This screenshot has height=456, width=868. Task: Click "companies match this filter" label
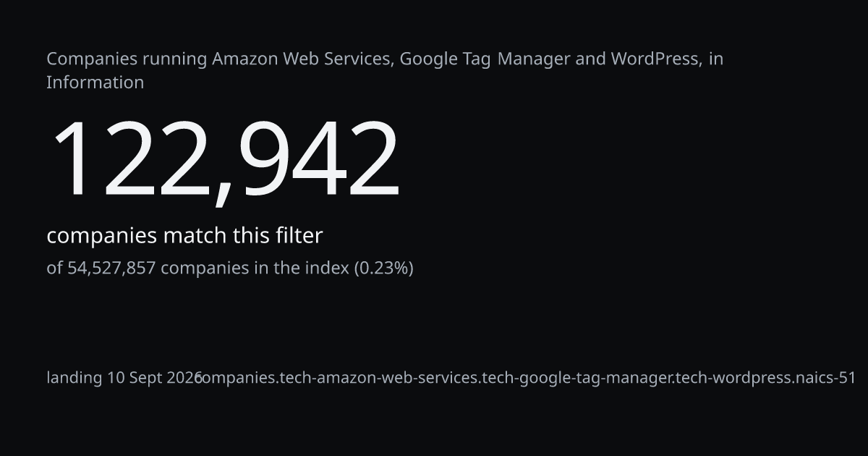pos(184,236)
